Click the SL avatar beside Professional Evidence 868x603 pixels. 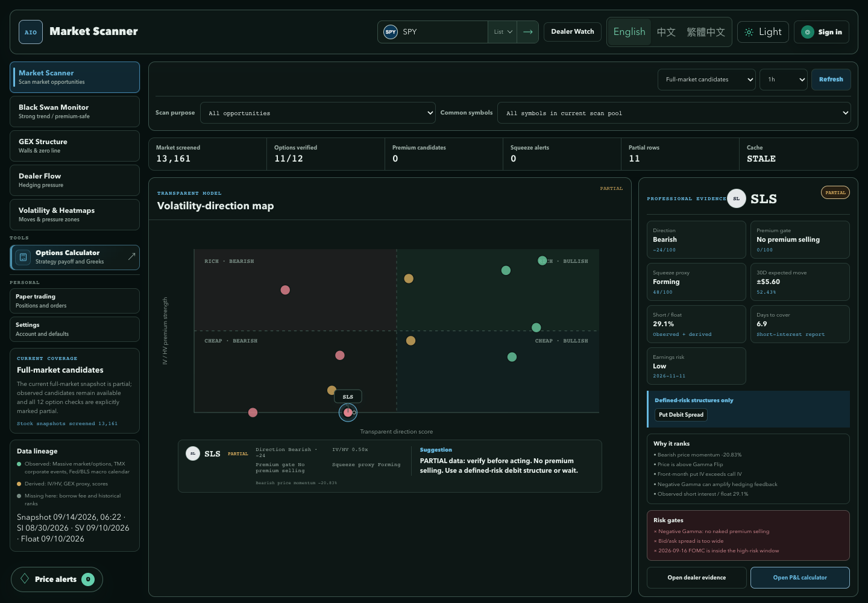(x=737, y=198)
